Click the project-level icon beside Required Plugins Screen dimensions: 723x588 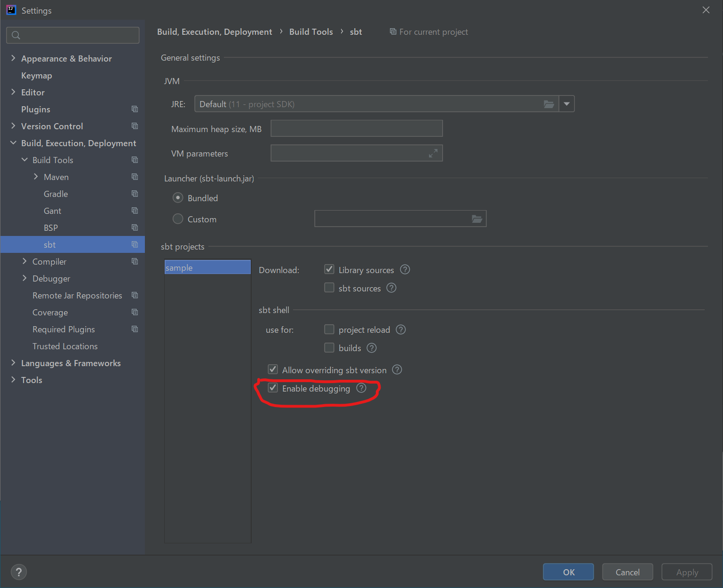point(135,329)
